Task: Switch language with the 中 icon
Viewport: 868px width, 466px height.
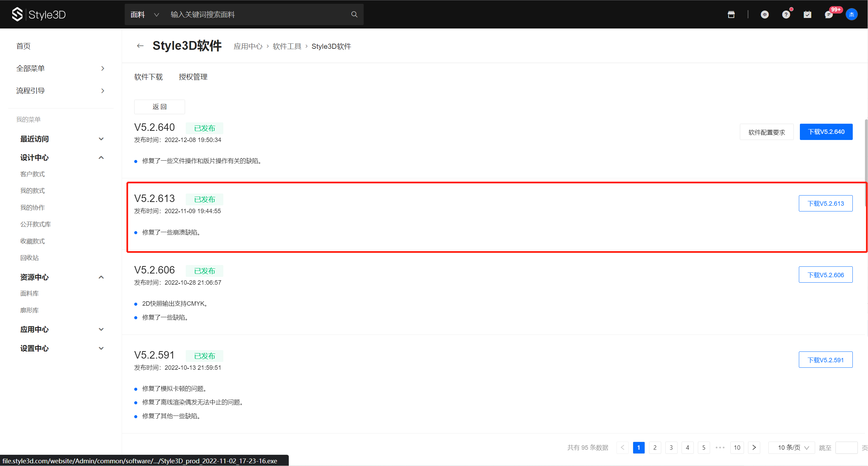Action: tap(765, 14)
